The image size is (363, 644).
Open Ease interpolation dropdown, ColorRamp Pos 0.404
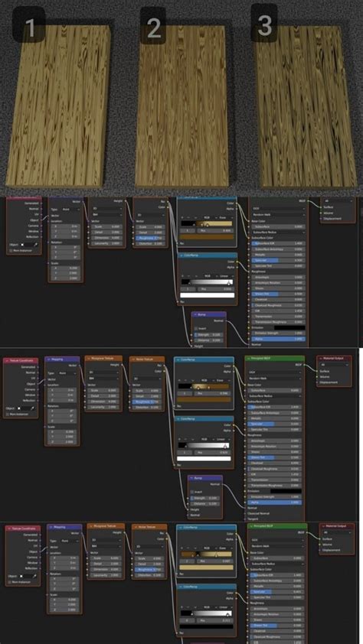pos(225,218)
